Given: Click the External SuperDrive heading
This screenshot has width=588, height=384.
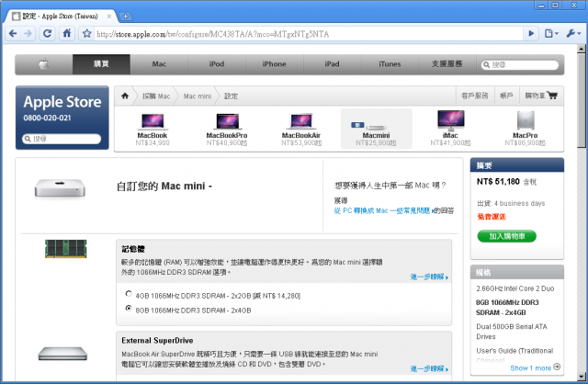Looking at the screenshot, I should click(157, 341).
